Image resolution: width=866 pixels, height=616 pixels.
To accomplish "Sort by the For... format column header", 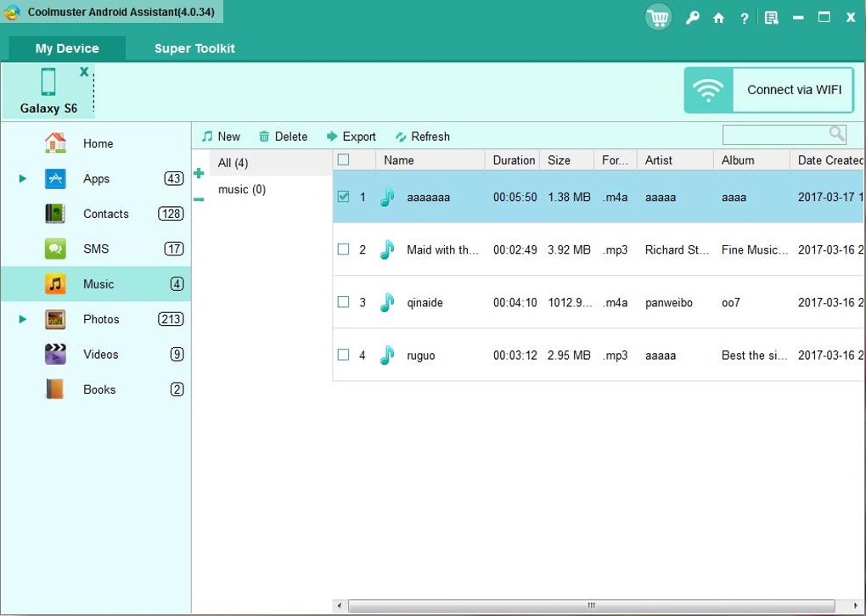I will coord(616,160).
